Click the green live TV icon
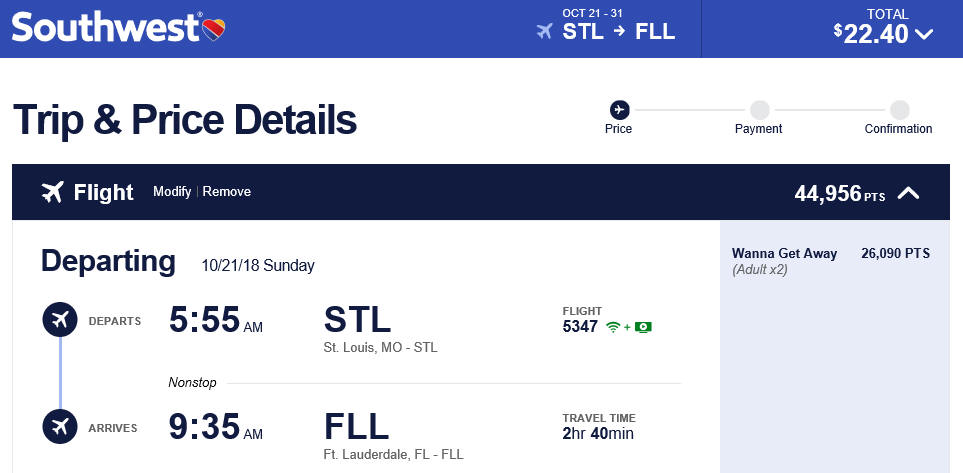This screenshot has height=473, width=963. pyautogui.click(x=643, y=327)
